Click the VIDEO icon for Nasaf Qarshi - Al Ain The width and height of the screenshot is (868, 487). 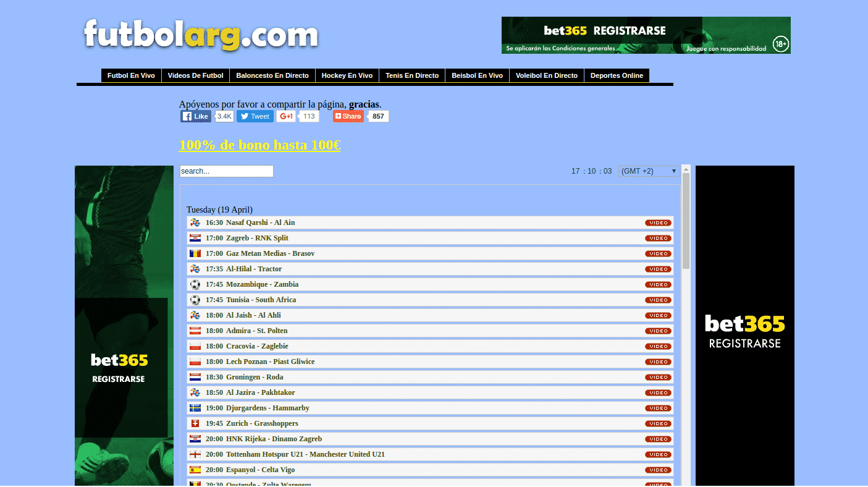tap(658, 222)
